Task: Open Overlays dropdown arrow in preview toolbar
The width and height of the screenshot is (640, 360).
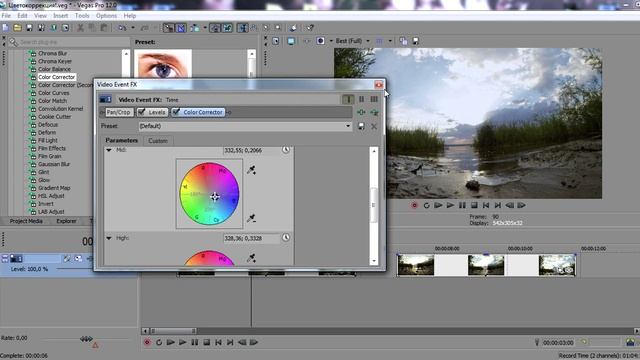Action: point(390,41)
